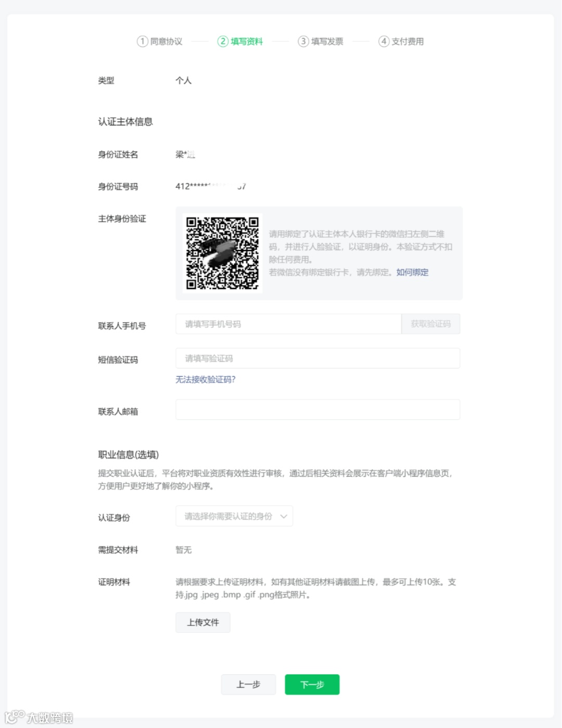
Task: Click the 大数跨境 watermark logo
Action: coord(39,717)
